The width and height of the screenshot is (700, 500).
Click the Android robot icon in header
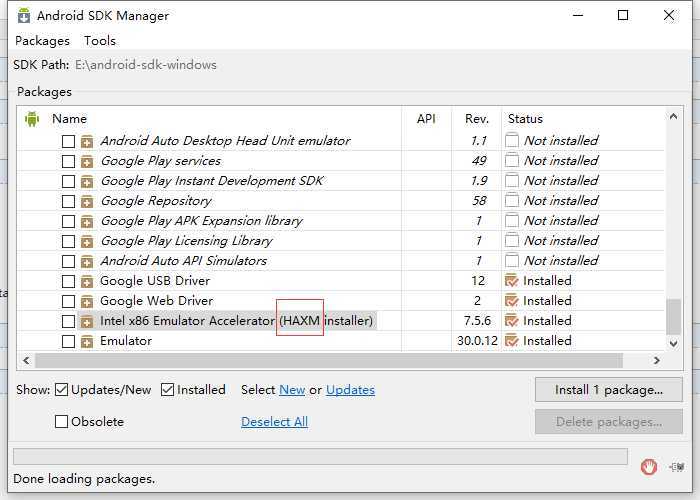[x=32, y=118]
